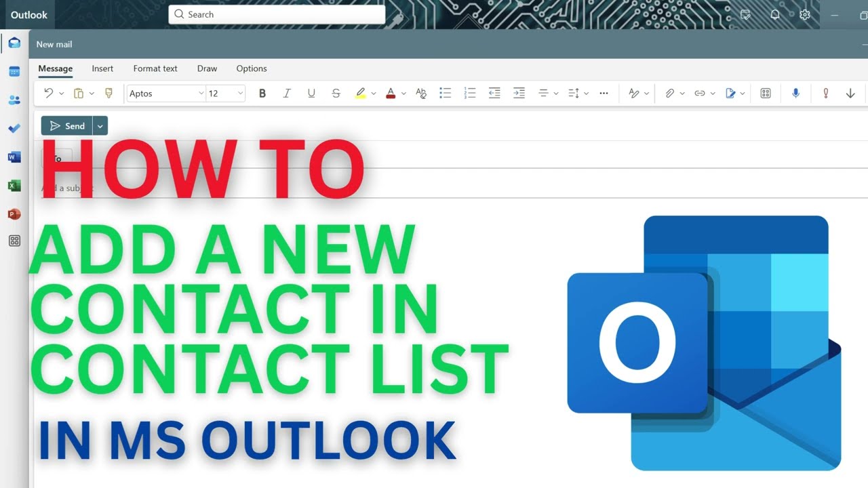Toggle strikethrough formatting
The image size is (868, 488).
(336, 94)
